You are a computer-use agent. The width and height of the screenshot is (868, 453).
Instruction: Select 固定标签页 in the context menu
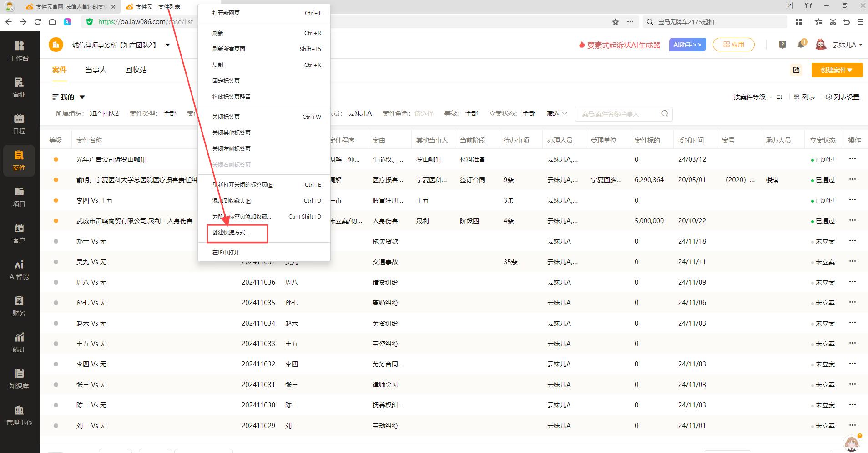226,81
